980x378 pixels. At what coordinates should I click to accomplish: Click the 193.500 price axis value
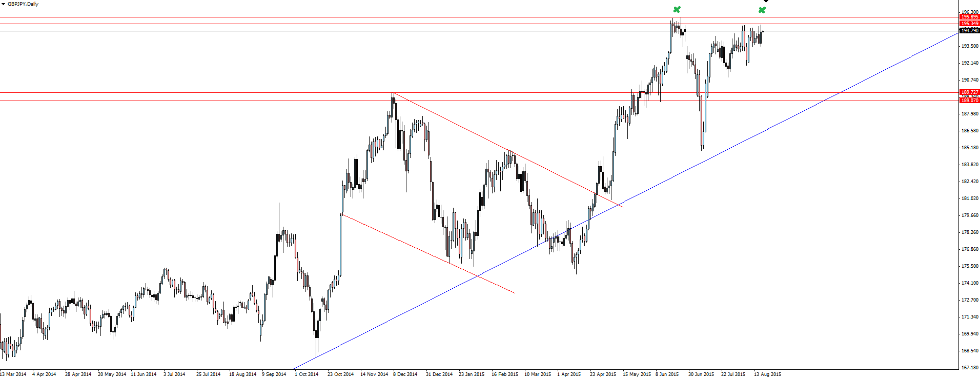[x=969, y=46]
